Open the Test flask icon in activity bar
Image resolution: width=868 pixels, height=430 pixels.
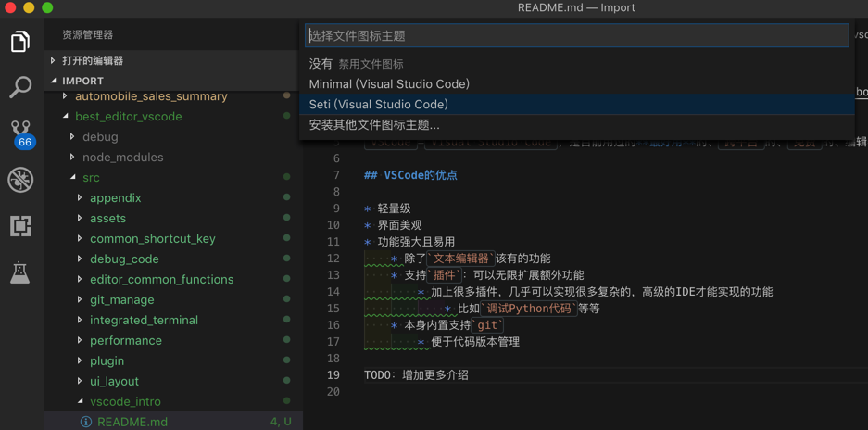[x=20, y=272]
